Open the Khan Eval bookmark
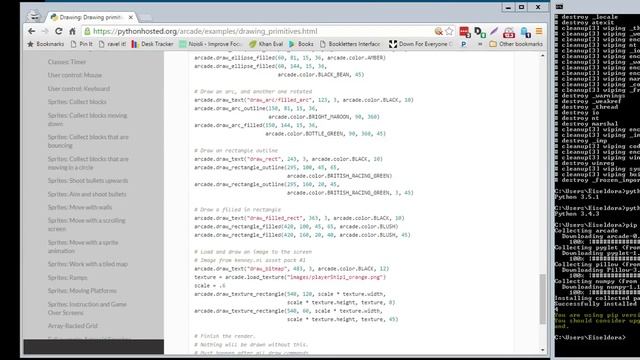Viewport: 640px width, 360px height. coord(266,44)
